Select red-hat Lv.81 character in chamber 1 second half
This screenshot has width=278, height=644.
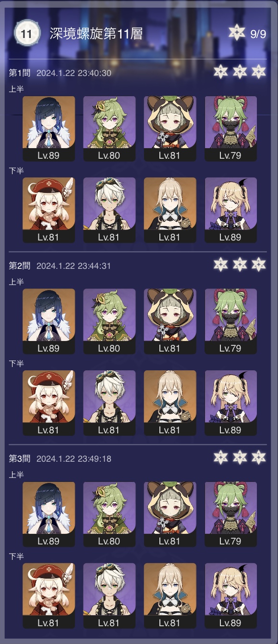tap(49, 210)
